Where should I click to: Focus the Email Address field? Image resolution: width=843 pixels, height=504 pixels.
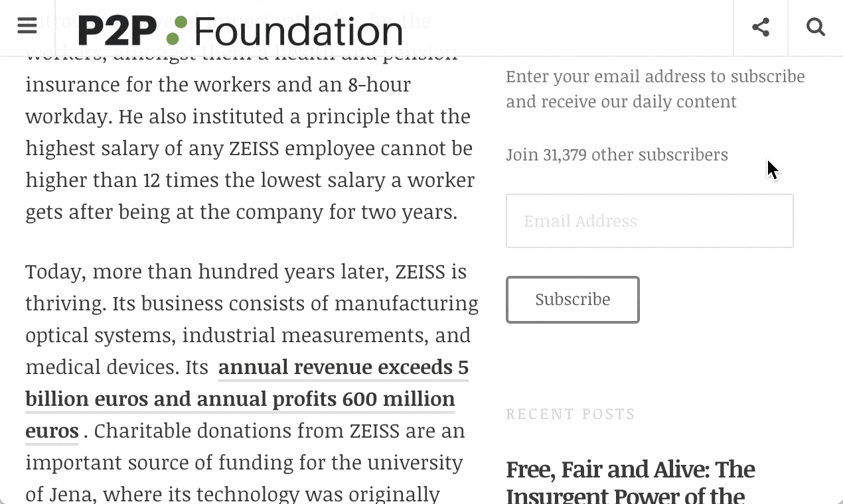point(649,221)
